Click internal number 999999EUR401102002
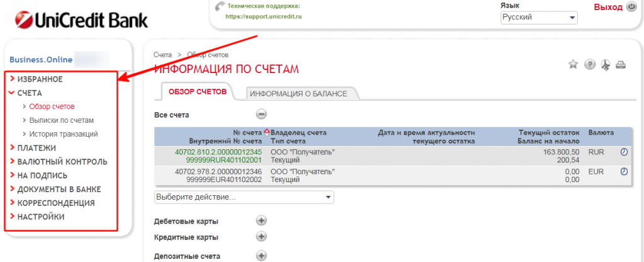Viewport: 644px width, 262px height. tap(224, 179)
